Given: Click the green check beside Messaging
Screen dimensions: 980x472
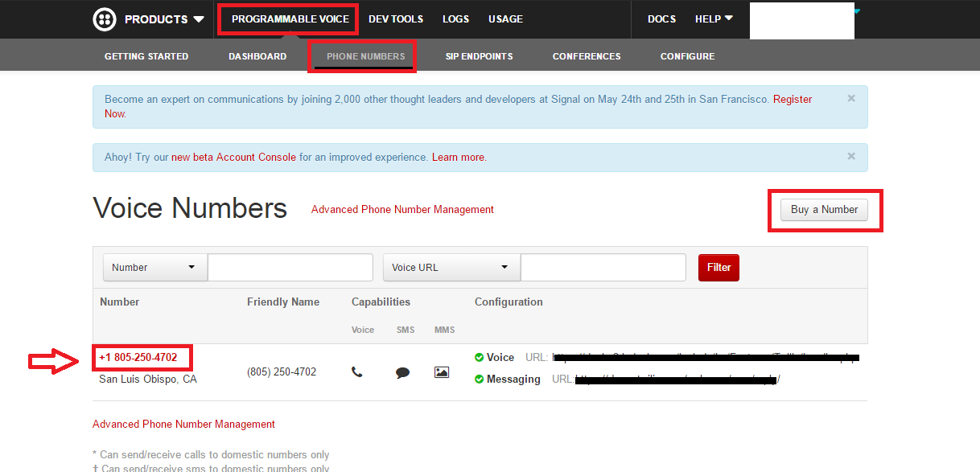Looking at the screenshot, I should (x=480, y=379).
